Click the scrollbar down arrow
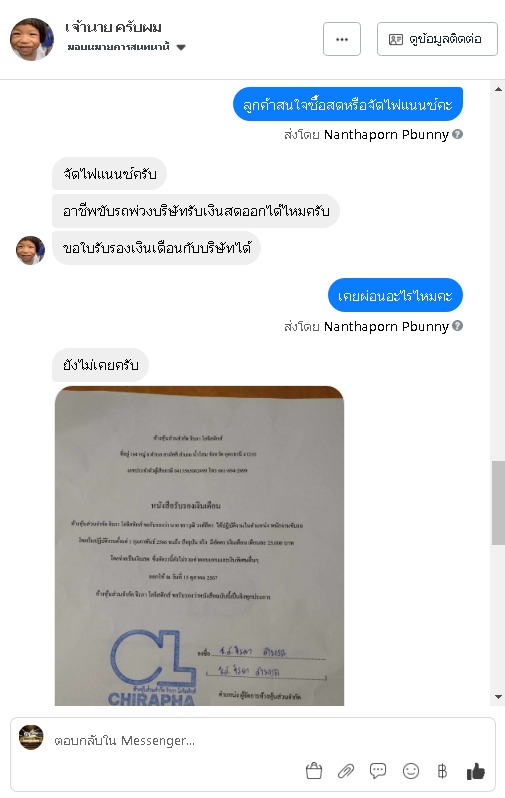The height and width of the screenshot is (798, 505). click(x=498, y=697)
